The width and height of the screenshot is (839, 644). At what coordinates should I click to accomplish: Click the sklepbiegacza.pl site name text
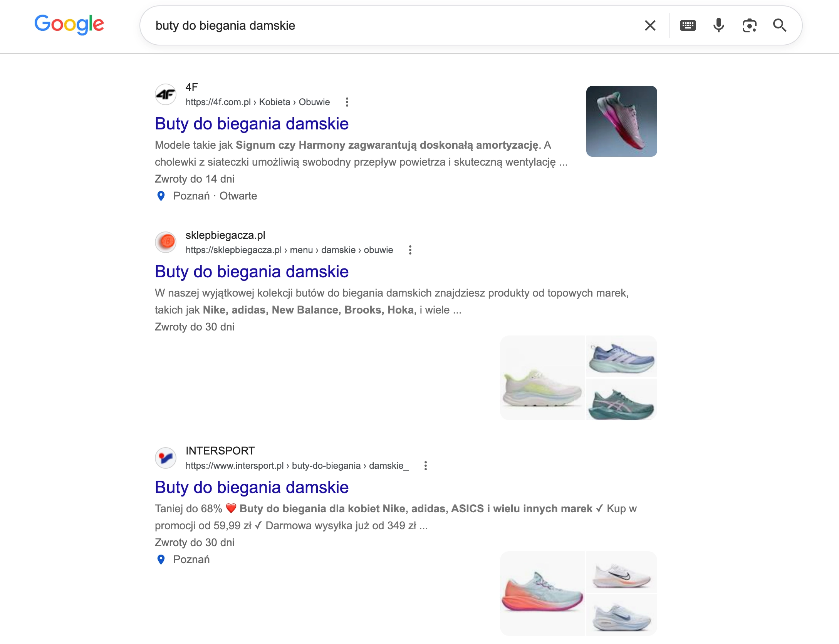225,235
